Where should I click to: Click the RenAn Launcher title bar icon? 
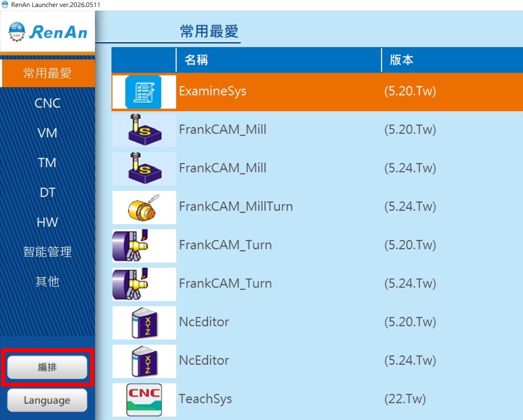pyautogui.click(x=5, y=5)
